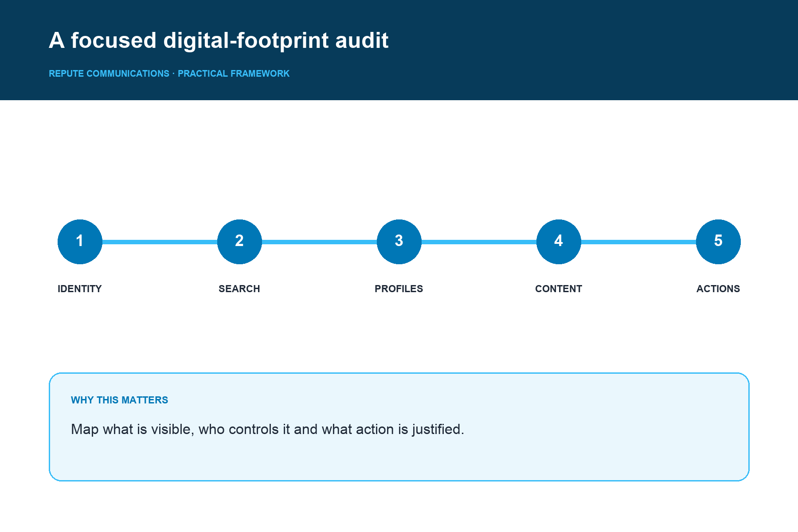Click the step 1 circle
798x532 pixels.
click(x=80, y=242)
